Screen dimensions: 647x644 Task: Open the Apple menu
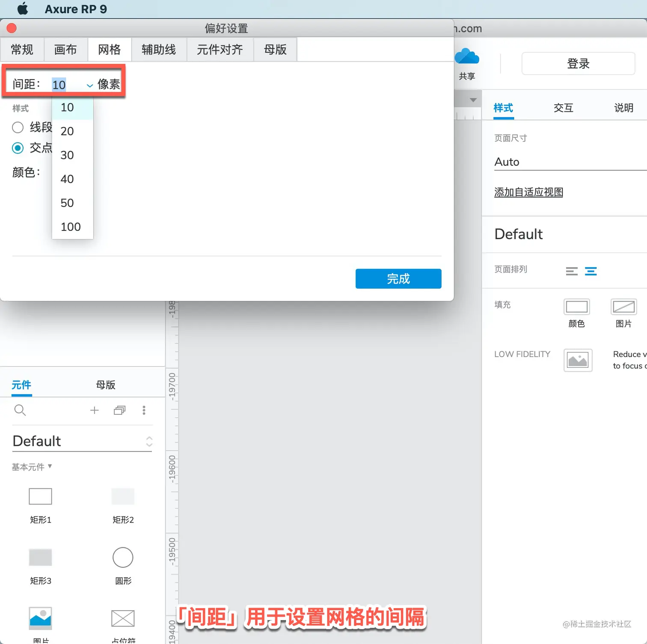23,9
